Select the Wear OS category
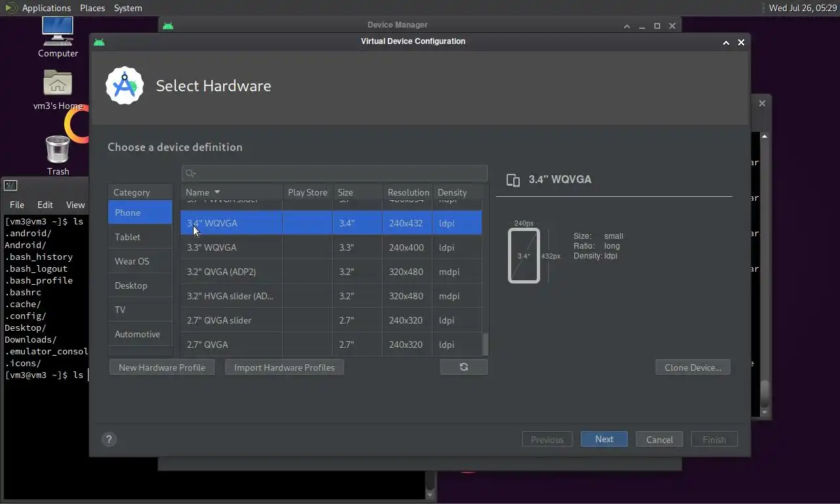840x504 pixels. 140,261
